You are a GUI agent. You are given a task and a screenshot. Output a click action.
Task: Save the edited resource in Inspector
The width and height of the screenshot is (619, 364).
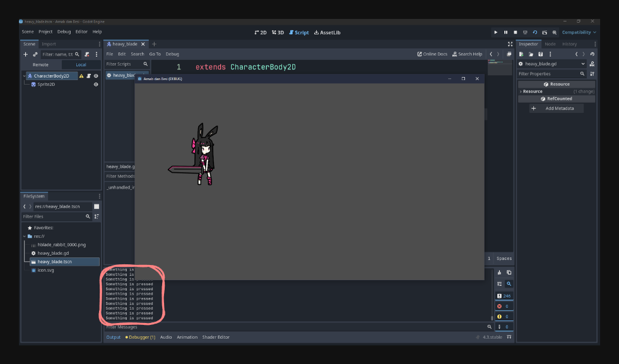coord(540,54)
